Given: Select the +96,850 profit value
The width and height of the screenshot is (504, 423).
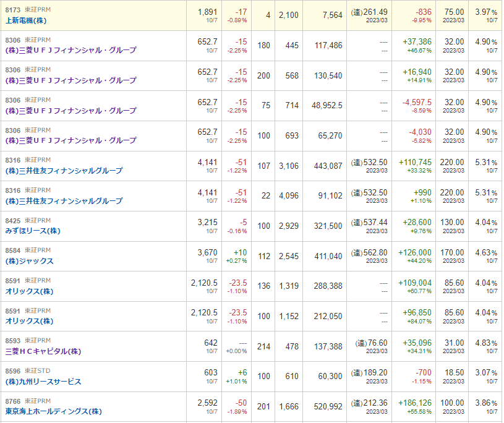Looking at the screenshot, I should pos(417,313).
